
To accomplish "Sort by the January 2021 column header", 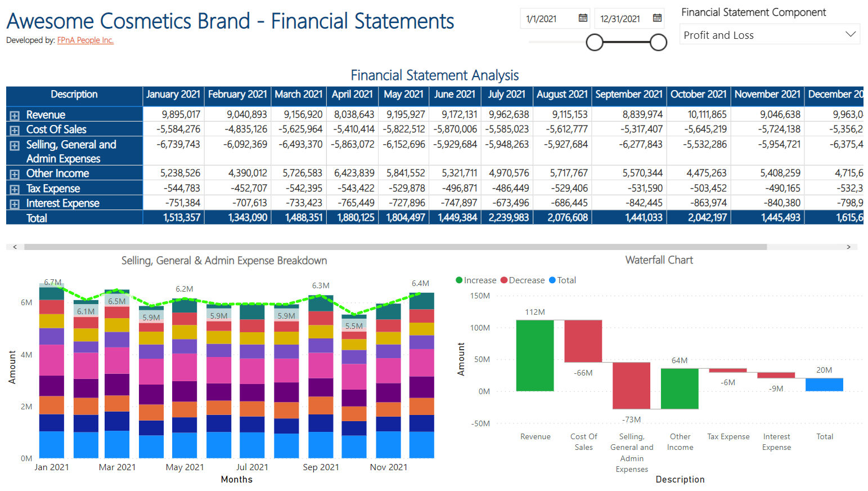I will click(x=173, y=95).
